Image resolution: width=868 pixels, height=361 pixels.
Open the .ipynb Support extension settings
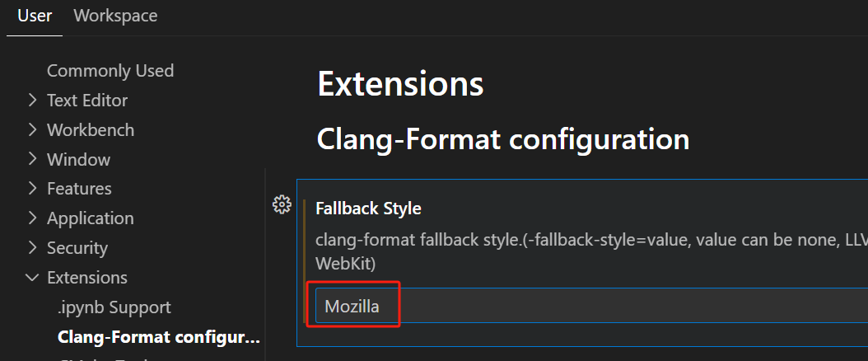(114, 307)
